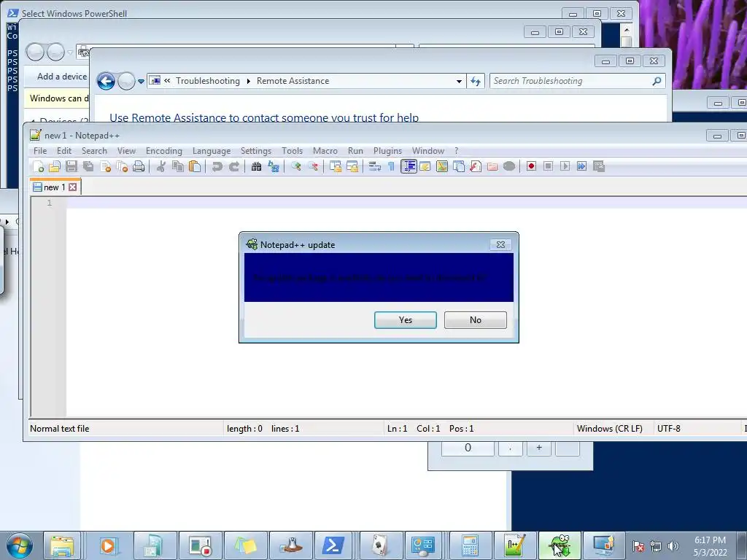Expand the breadcrumb arrow after Troubleshooting

(x=249, y=82)
